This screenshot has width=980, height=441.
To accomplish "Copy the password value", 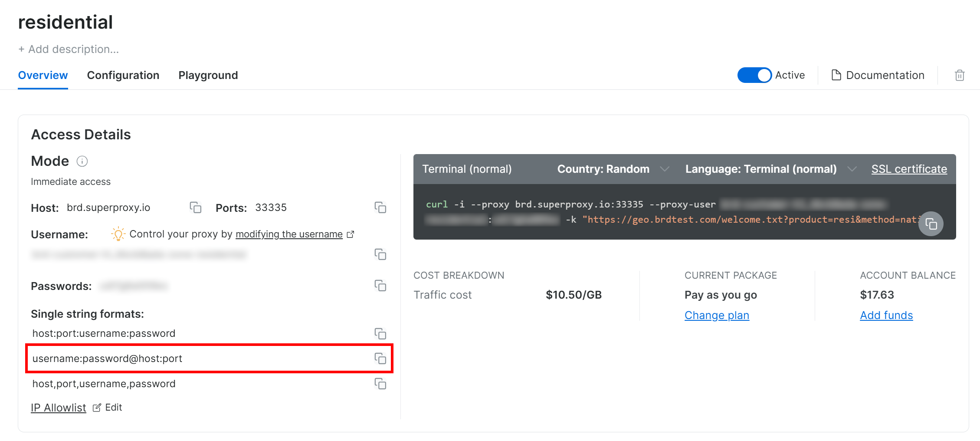I will point(380,286).
